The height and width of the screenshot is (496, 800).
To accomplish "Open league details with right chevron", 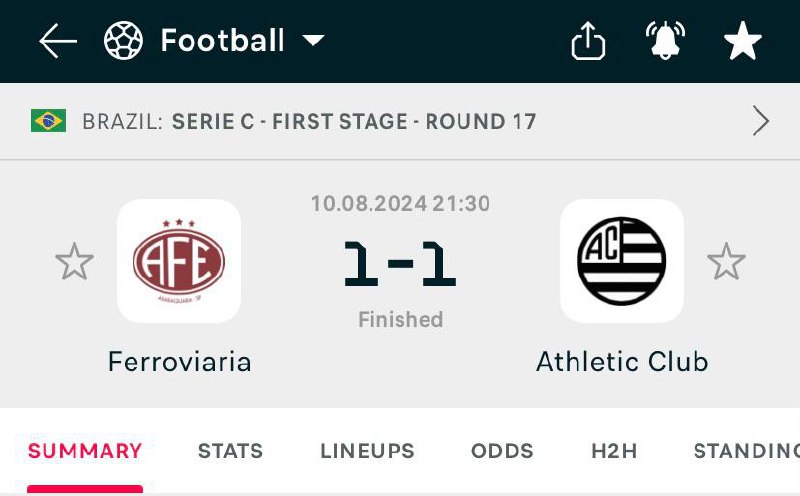I will 761,122.
